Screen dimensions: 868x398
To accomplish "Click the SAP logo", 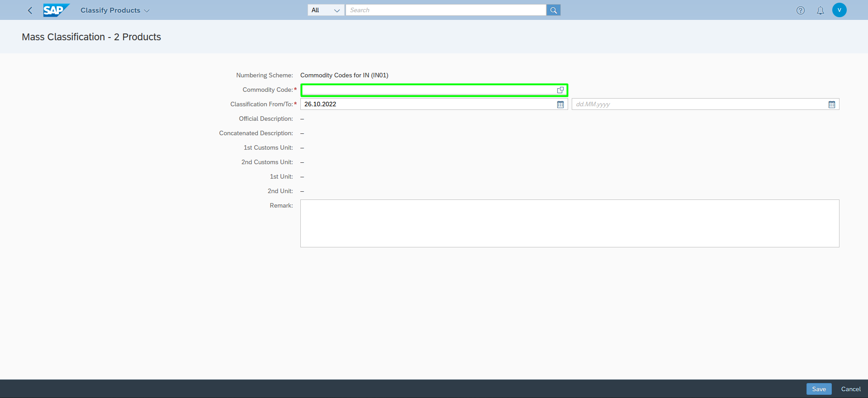I will [x=57, y=10].
